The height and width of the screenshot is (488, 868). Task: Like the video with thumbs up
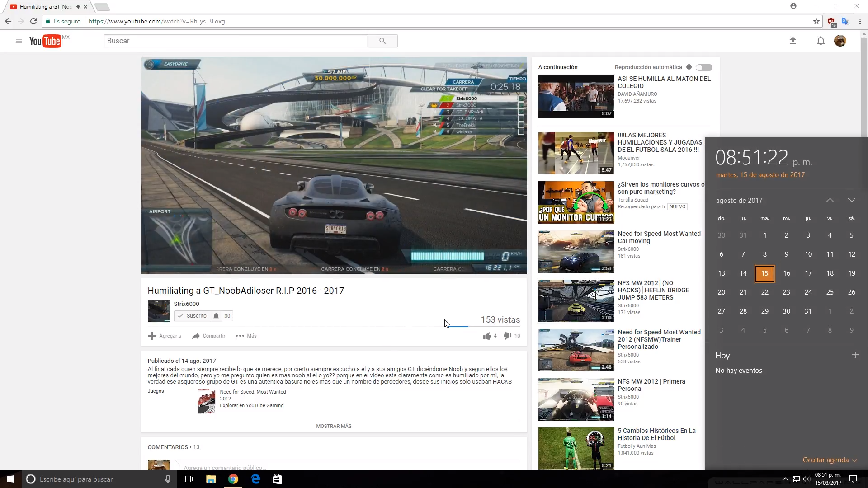pos(487,336)
